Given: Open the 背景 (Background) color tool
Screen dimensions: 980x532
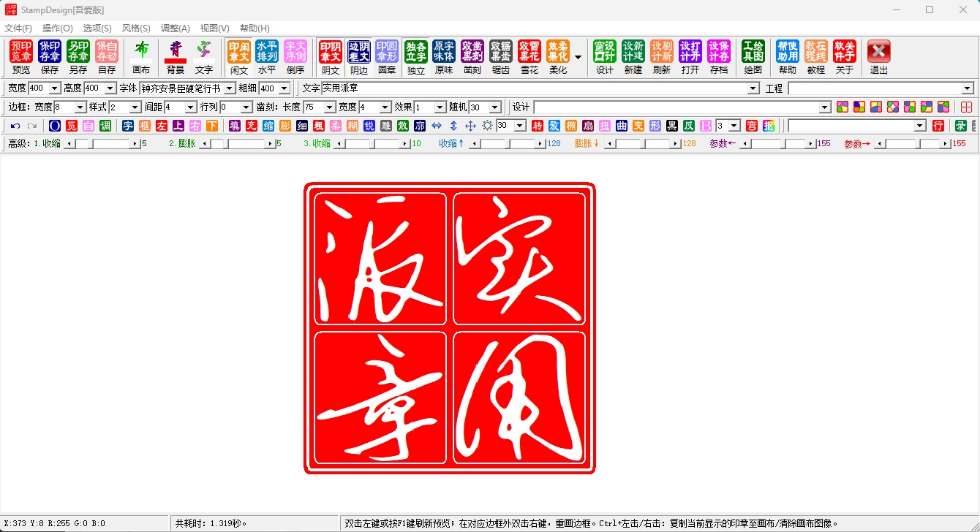Looking at the screenshot, I should (x=176, y=56).
